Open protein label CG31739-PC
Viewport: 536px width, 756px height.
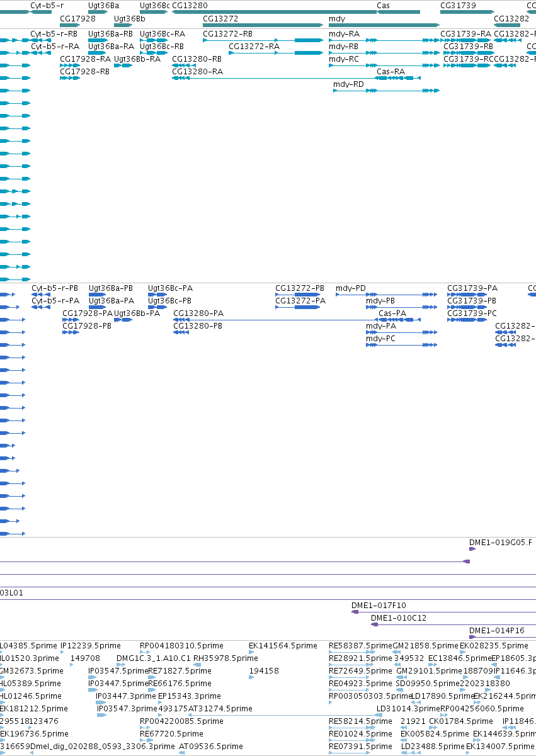(472, 313)
